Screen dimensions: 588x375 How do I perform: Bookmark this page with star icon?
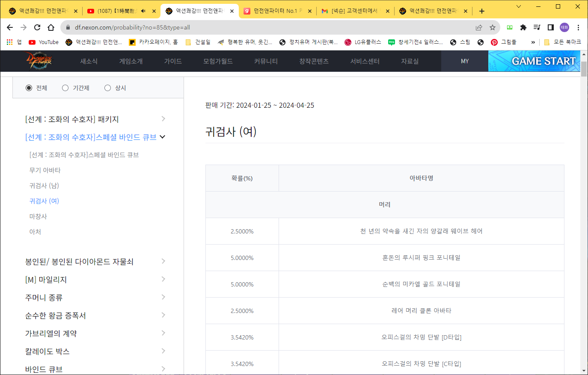(x=493, y=27)
